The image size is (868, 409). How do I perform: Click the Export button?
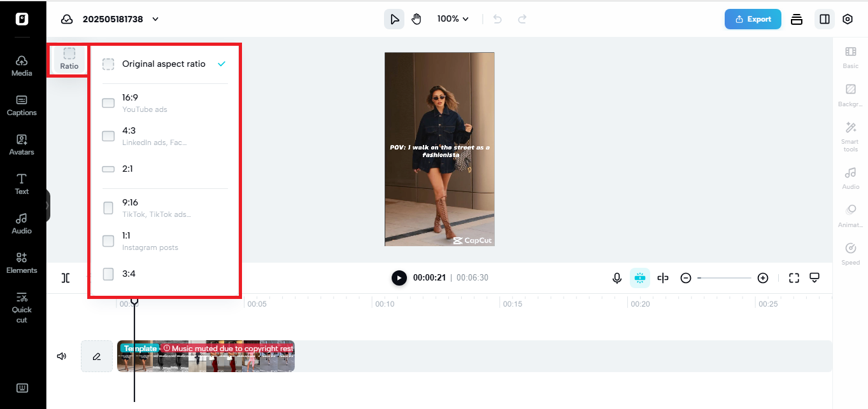[x=753, y=19]
